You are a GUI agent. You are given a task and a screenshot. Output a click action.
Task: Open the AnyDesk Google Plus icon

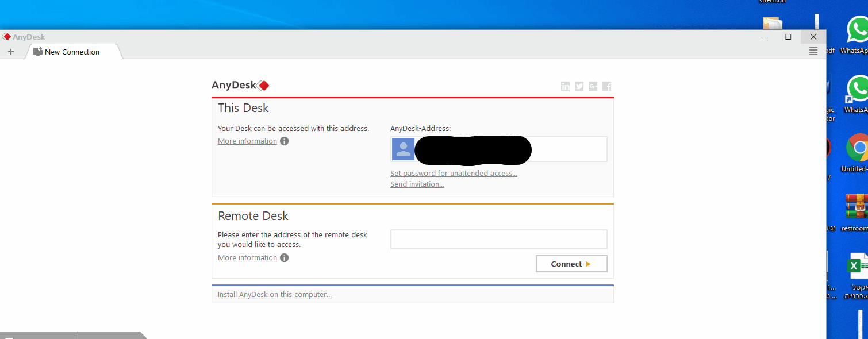pyautogui.click(x=593, y=86)
